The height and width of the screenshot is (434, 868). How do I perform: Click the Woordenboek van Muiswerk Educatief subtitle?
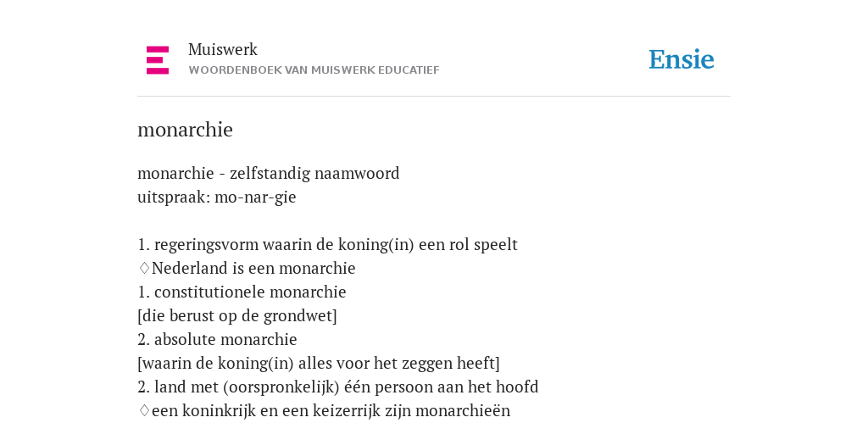[314, 70]
